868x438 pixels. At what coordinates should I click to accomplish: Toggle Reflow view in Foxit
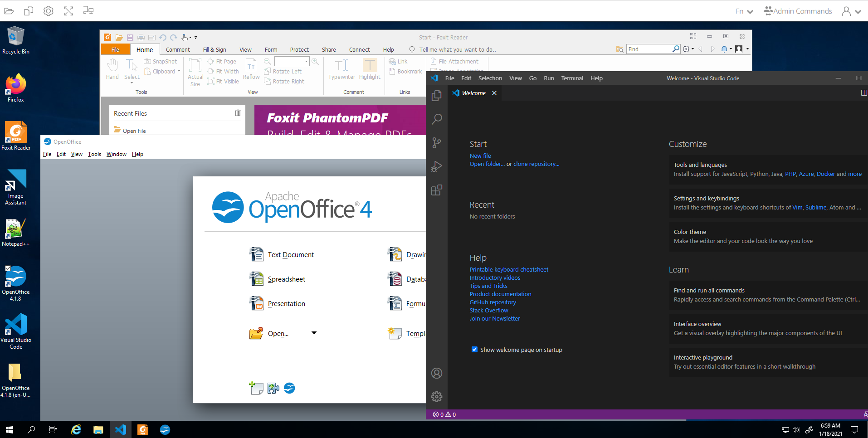(251, 69)
